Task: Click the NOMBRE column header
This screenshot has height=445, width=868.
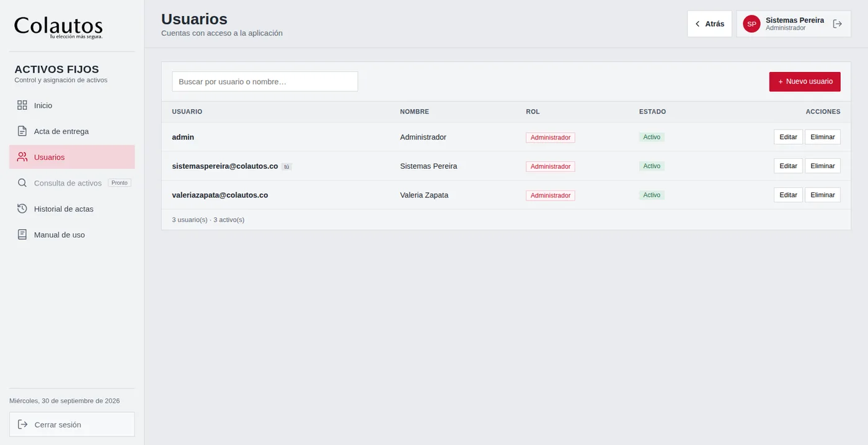Action: tap(414, 112)
